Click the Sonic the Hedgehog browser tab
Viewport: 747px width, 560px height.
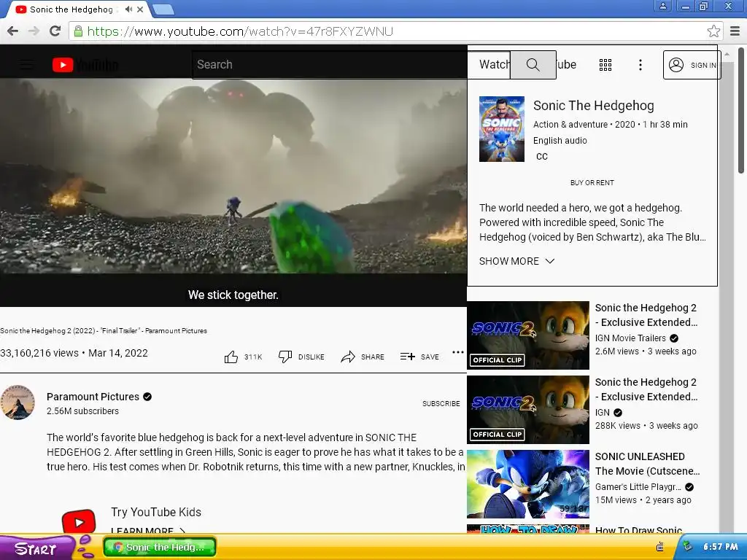(71, 9)
